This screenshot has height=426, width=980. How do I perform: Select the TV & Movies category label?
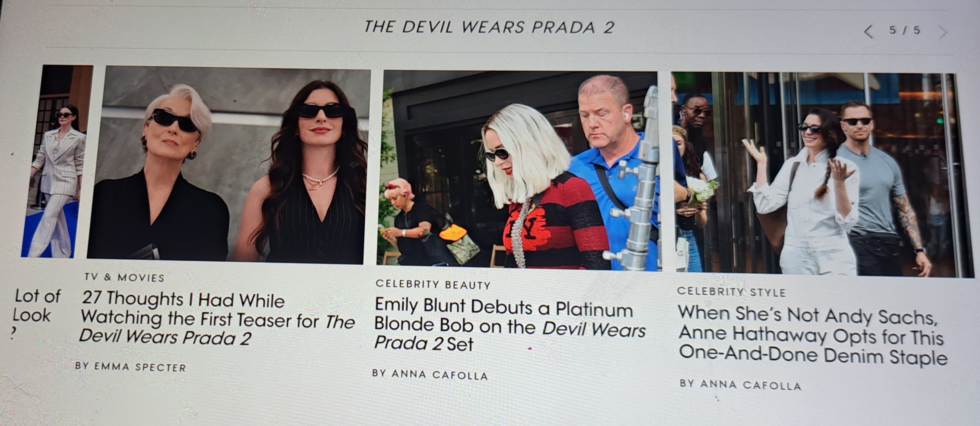pyautogui.click(x=125, y=277)
